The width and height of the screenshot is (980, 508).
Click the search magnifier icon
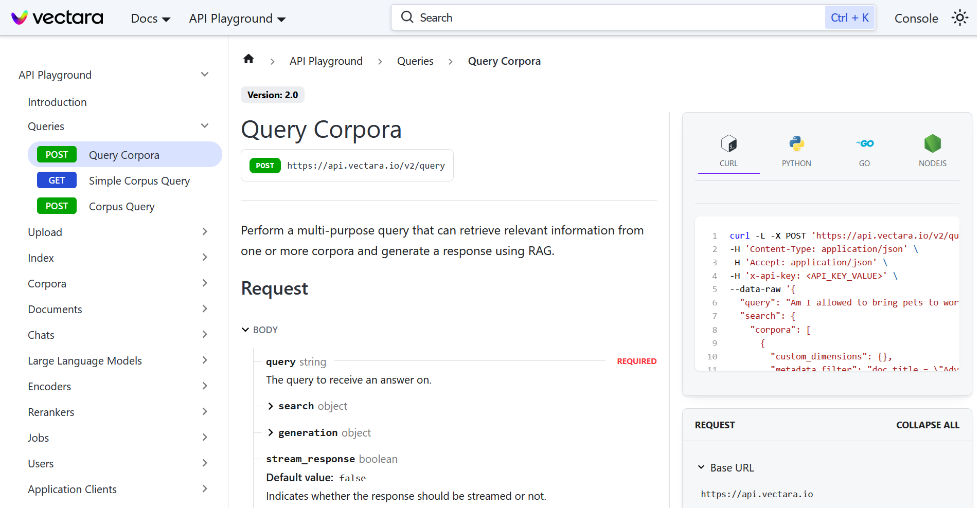point(407,17)
